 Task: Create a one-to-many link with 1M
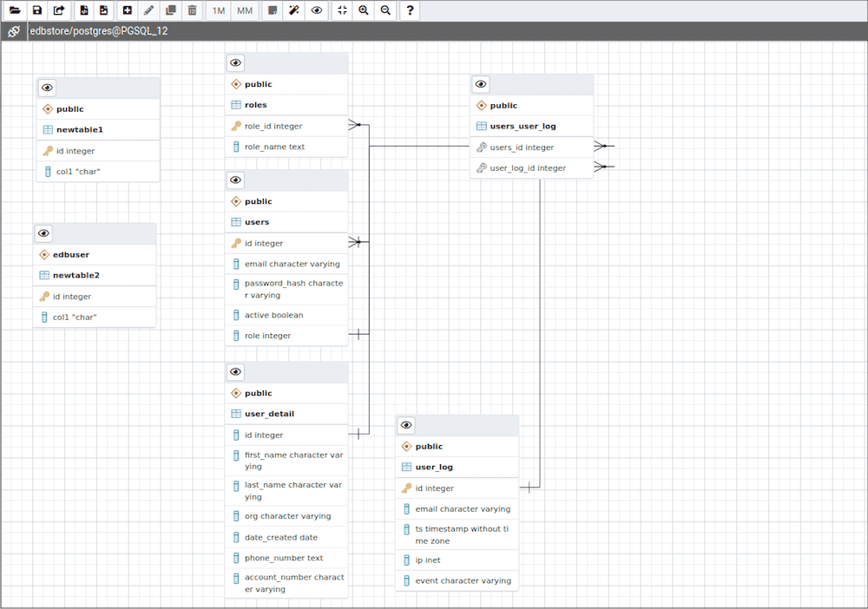point(217,10)
